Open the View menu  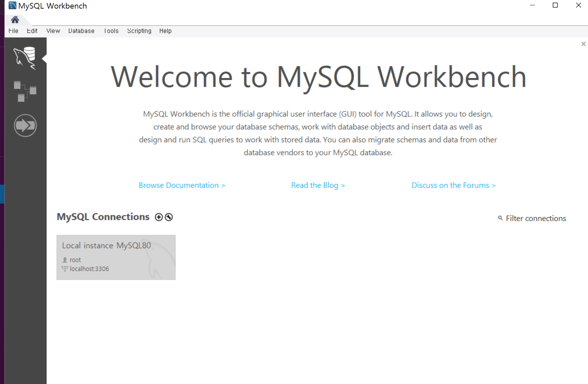point(53,31)
